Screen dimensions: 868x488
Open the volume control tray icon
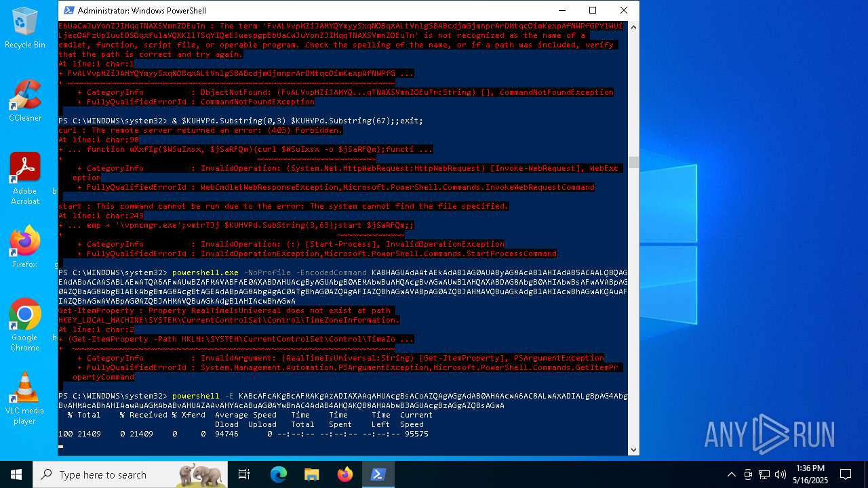point(781,474)
